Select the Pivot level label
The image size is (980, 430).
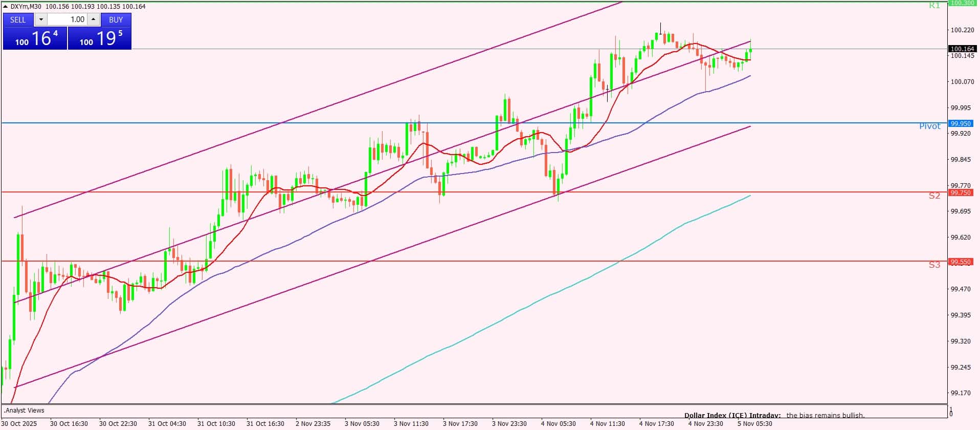click(930, 126)
